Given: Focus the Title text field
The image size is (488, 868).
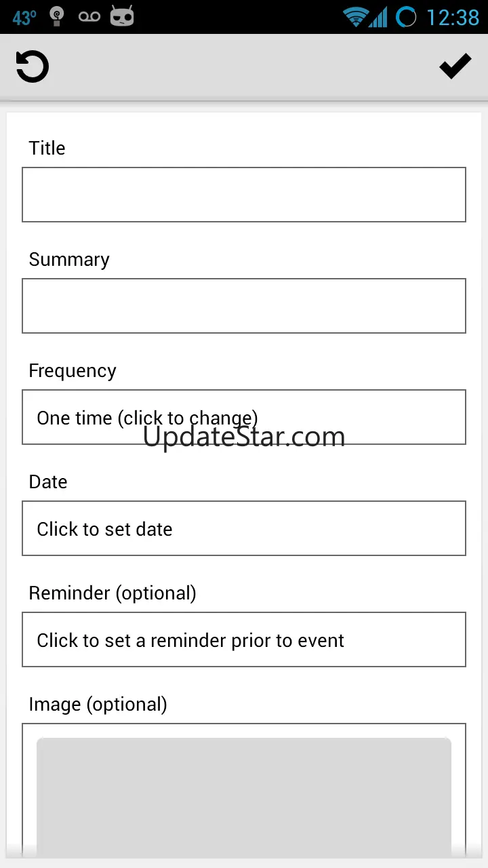Looking at the screenshot, I should [244, 195].
